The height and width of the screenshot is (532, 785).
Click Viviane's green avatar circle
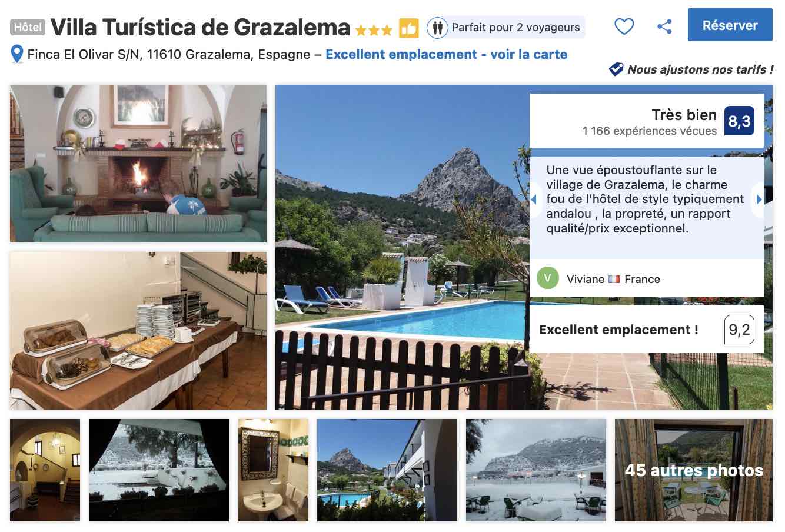pos(547,278)
